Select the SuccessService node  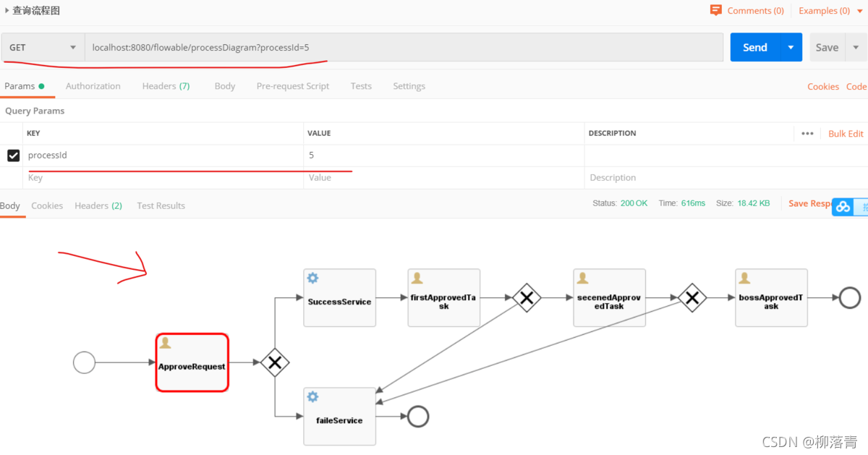point(339,297)
